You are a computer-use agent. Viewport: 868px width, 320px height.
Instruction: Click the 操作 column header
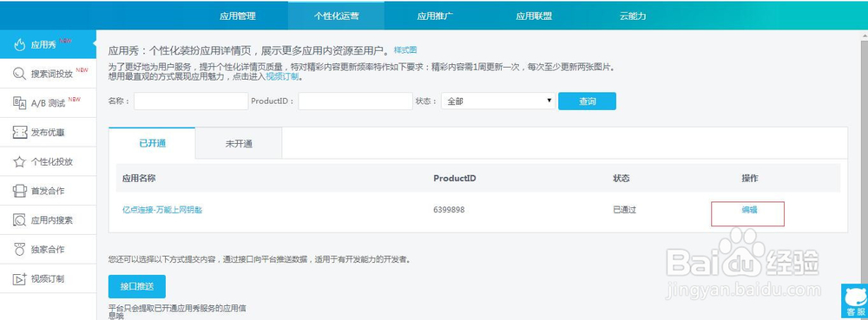[750, 178]
